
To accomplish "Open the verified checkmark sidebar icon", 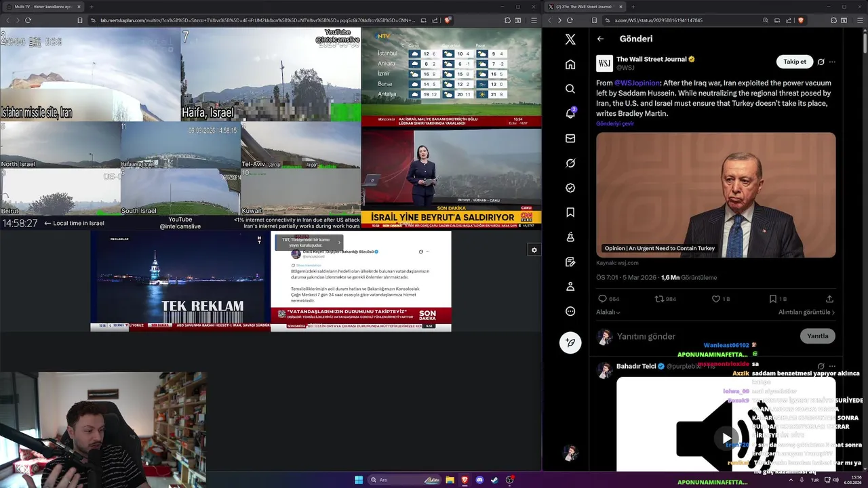I will coord(570,188).
